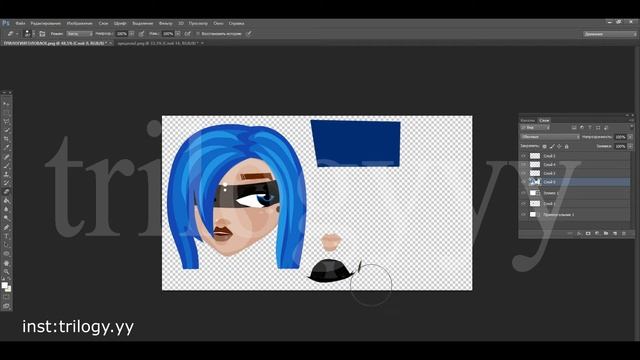
Task: Select the Gradient tool
Action: pos(7,201)
